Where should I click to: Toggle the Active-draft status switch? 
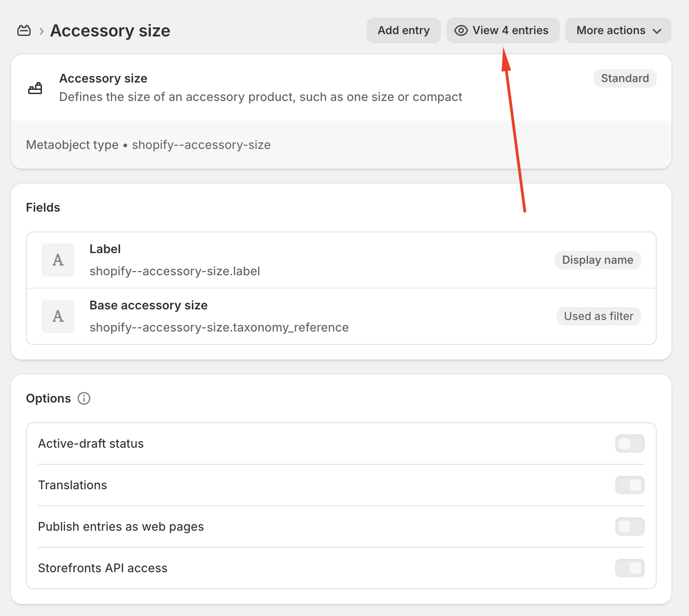630,444
